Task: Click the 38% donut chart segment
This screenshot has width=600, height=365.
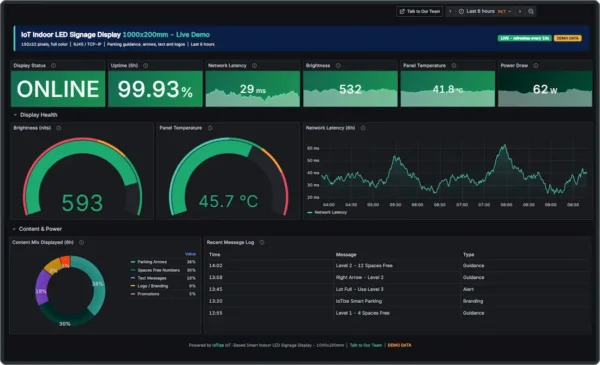Action: [98, 284]
